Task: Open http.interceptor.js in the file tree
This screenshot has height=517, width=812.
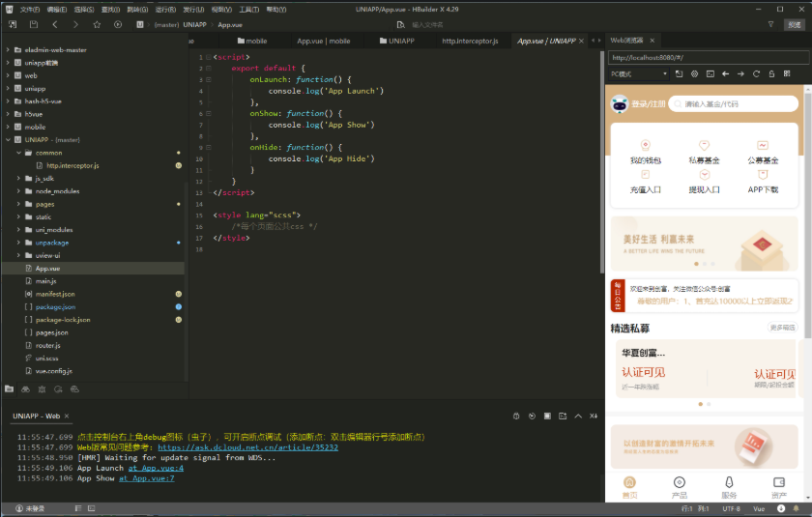Action: (72, 165)
